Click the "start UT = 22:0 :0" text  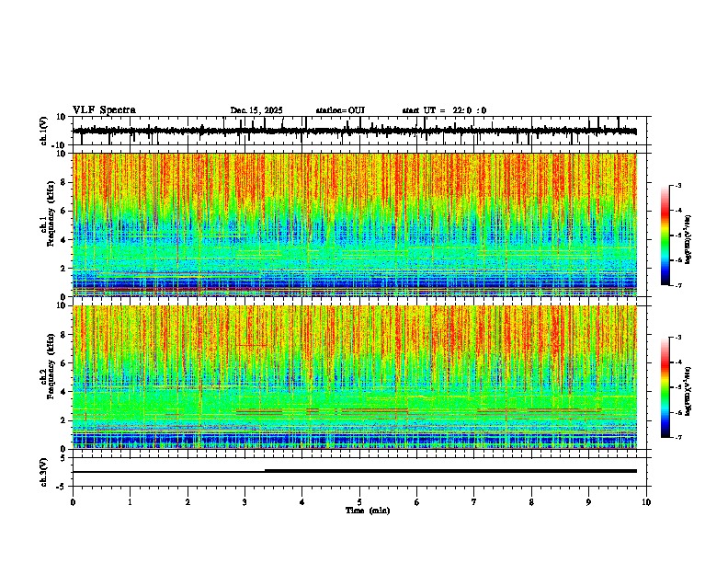point(444,110)
